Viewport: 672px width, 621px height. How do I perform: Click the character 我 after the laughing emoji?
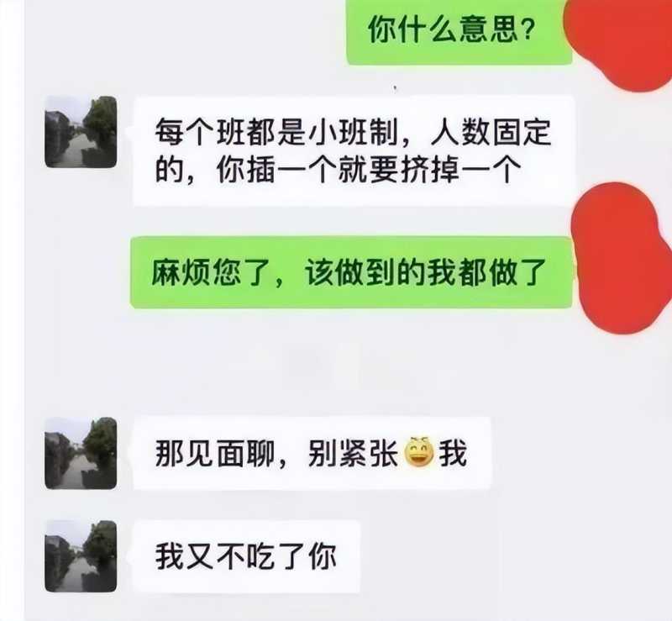tap(453, 453)
